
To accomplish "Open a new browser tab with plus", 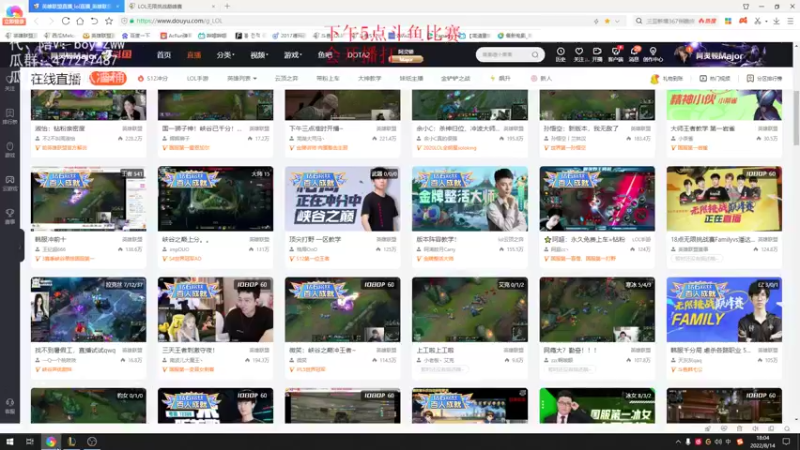I will (227, 6).
